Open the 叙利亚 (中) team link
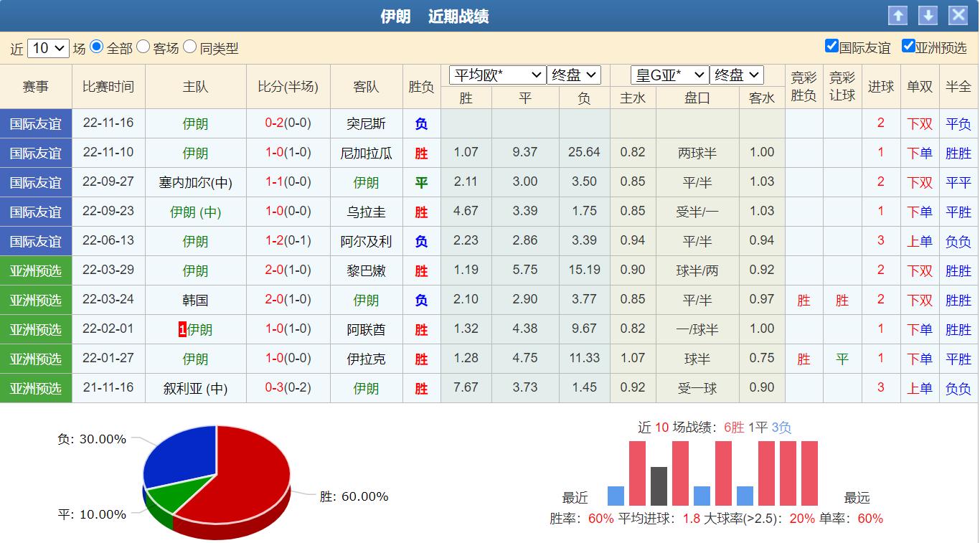Image resolution: width=980 pixels, height=543 pixels. (x=196, y=389)
